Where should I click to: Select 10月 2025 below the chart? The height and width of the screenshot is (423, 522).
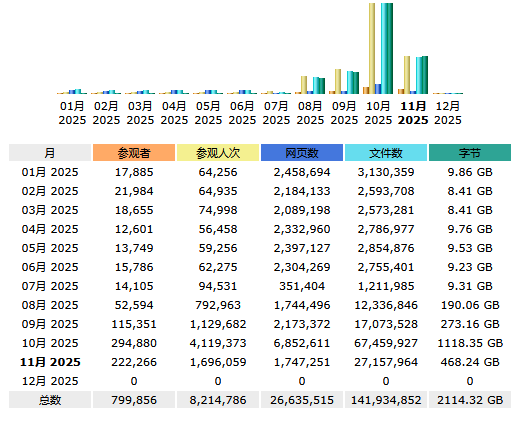pos(378,113)
